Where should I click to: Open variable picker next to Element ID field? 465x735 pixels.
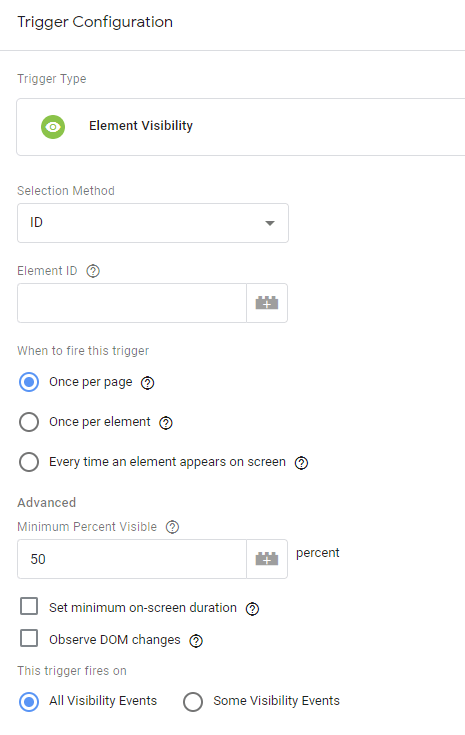click(x=267, y=303)
